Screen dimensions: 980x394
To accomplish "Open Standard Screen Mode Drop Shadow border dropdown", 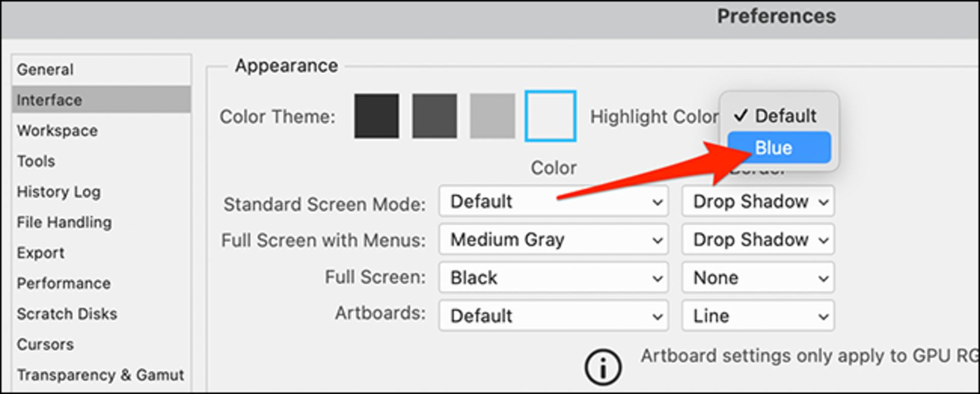I will 758,202.
